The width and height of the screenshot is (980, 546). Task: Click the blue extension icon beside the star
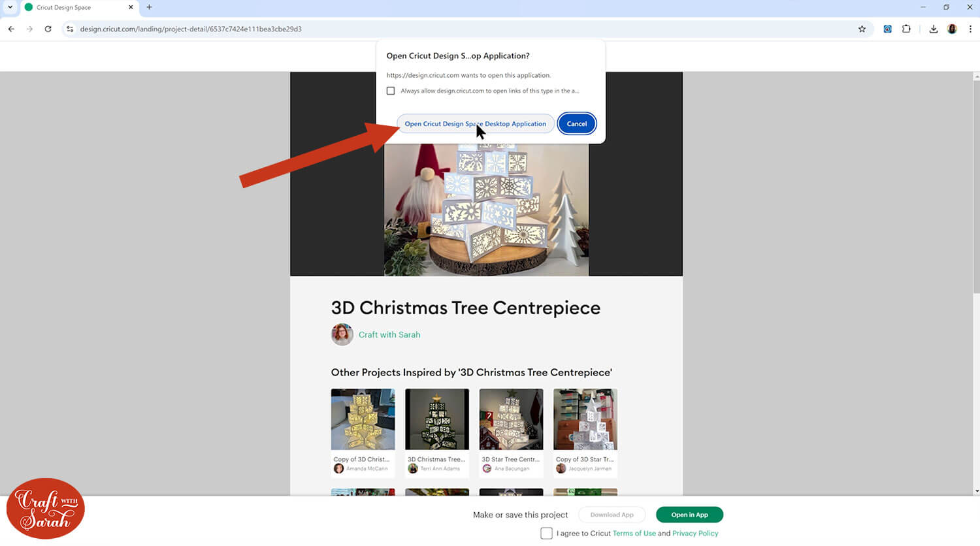pyautogui.click(x=887, y=29)
